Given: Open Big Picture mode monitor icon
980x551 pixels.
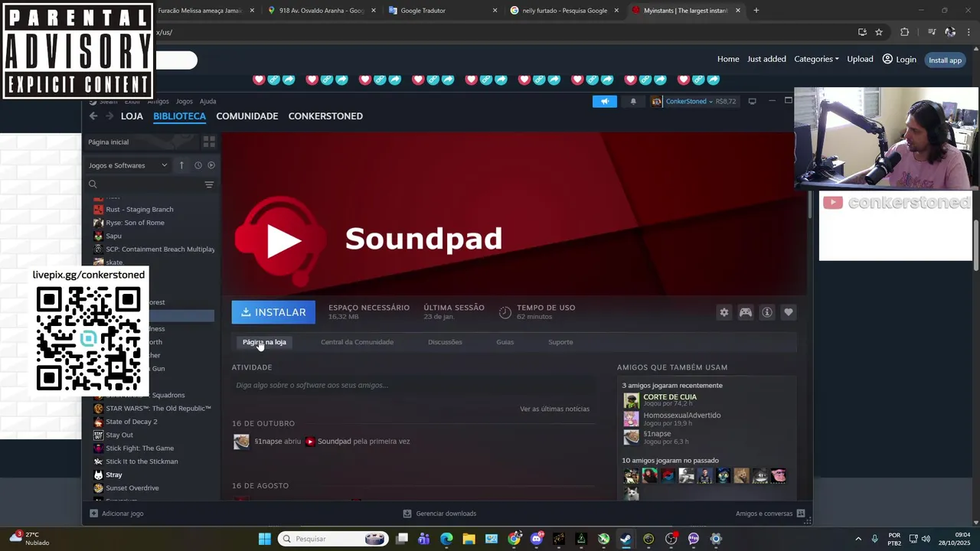Looking at the screenshot, I should point(752,101).
